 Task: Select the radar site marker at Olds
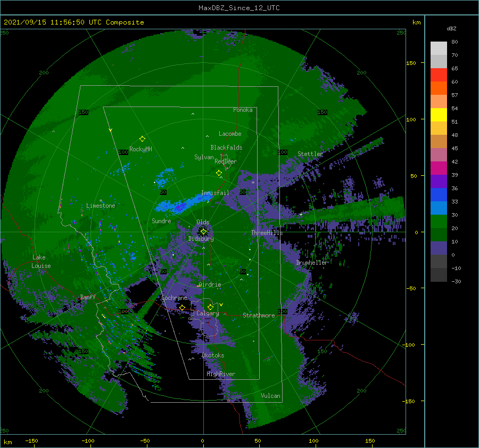tap(203, 232)
